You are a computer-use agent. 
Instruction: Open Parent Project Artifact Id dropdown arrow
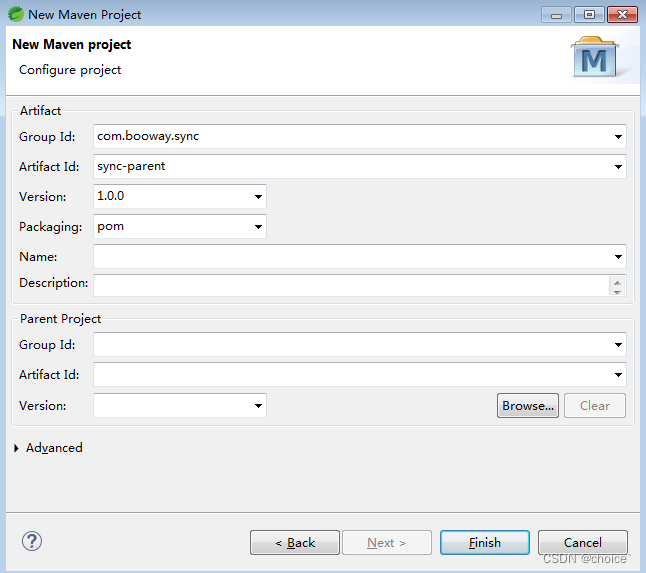(x=618, y=374)
